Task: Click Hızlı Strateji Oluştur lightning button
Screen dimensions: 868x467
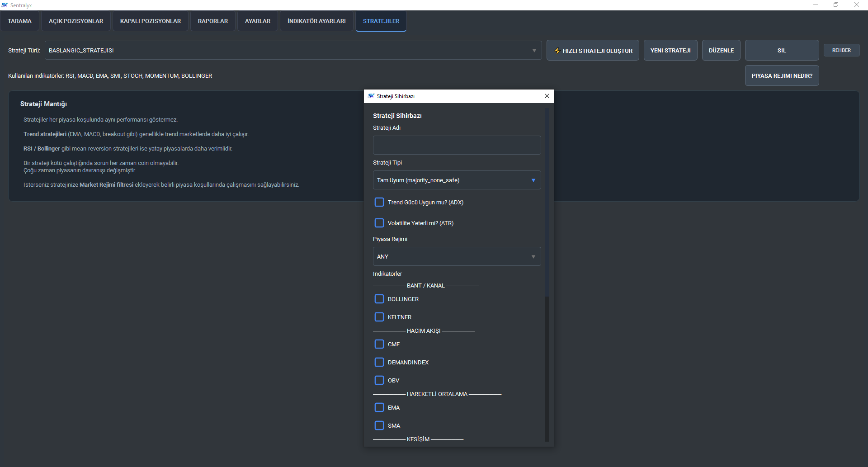Action: pyautogui.click(x=592, y=51)
